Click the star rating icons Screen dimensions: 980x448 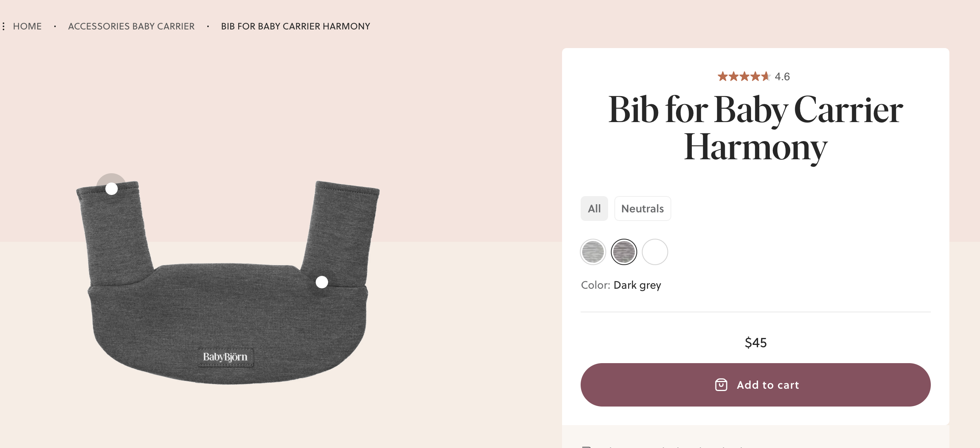[x=744, y=76]
